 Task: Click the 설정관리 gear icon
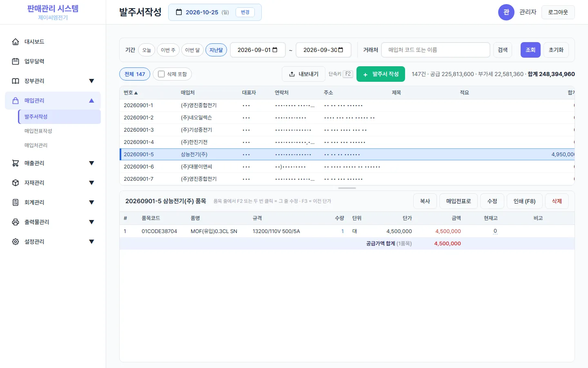(x=16, y=242)
